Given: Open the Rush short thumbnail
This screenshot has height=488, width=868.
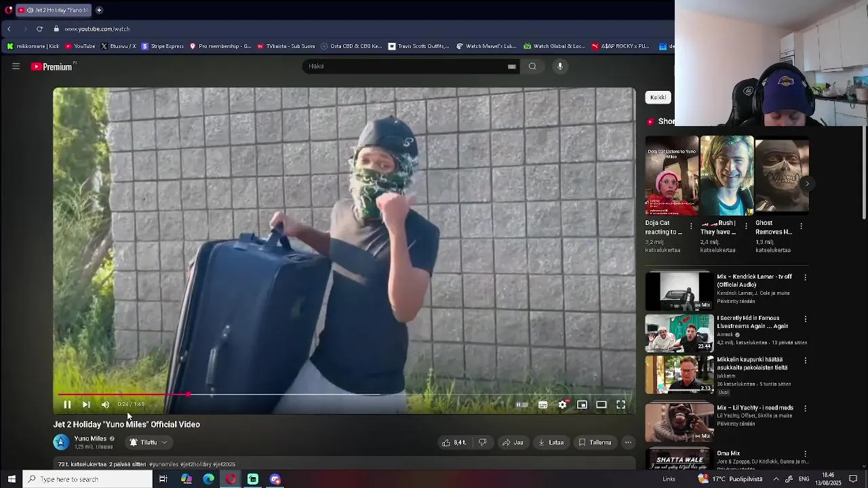Looking at the screenshot, I should (x=726, y=175).
